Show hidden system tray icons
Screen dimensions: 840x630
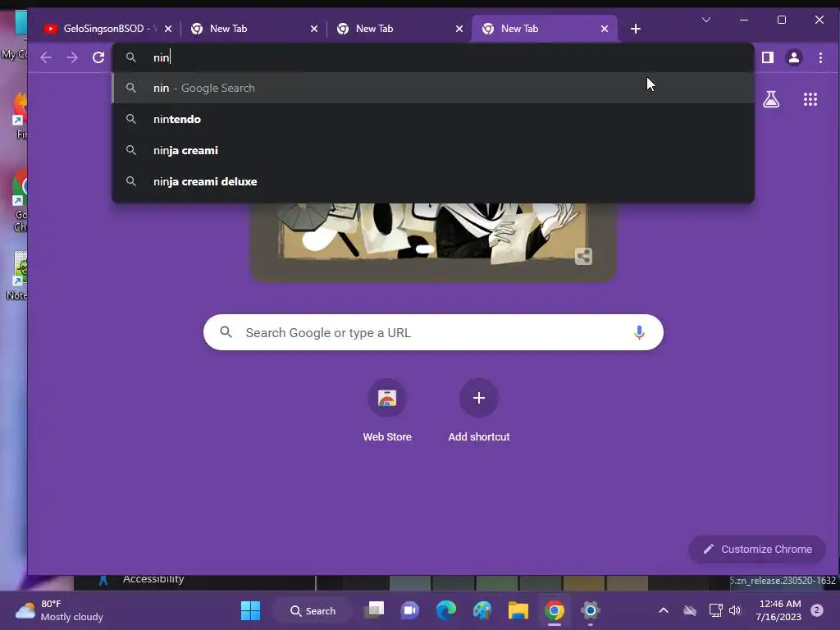(663, 610)
